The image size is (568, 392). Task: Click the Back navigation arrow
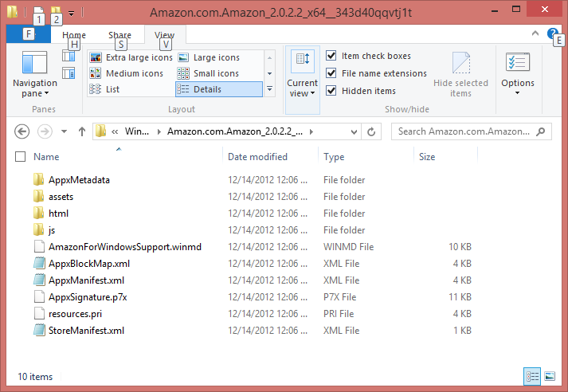coord(22,131)
